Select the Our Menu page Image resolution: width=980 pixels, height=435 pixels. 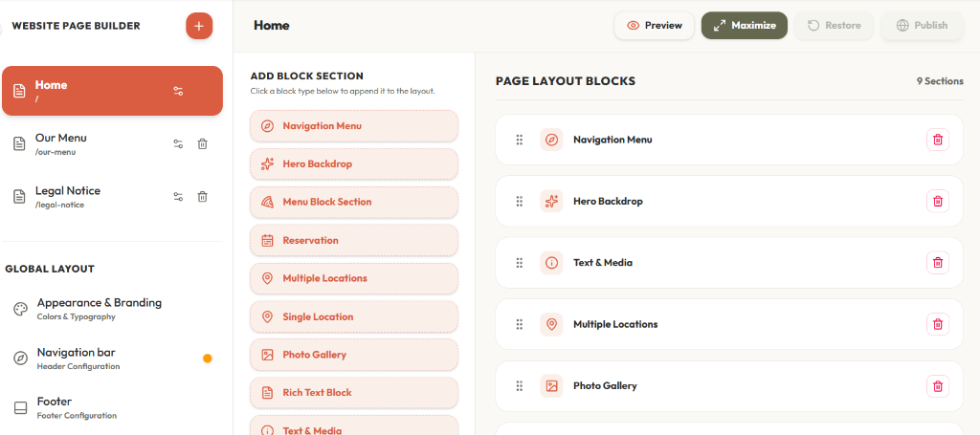click(x=113, y=143)
